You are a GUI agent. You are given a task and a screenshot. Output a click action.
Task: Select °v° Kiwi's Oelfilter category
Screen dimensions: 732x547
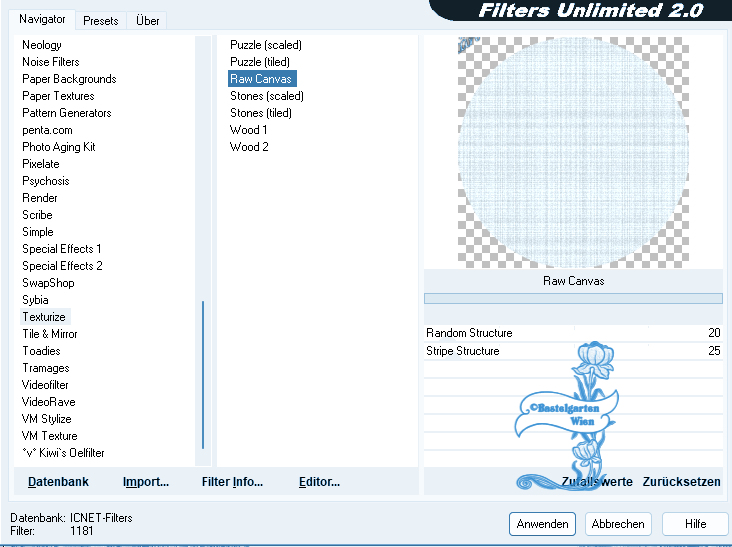pos(63,453)
